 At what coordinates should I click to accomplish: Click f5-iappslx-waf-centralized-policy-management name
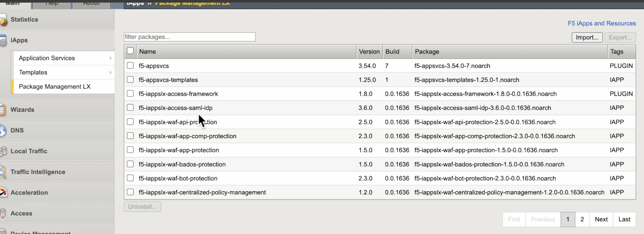[202, 192]
